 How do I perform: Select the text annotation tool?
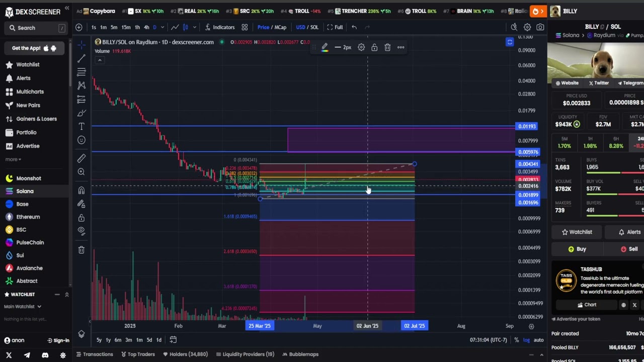[x=82, y=126]
